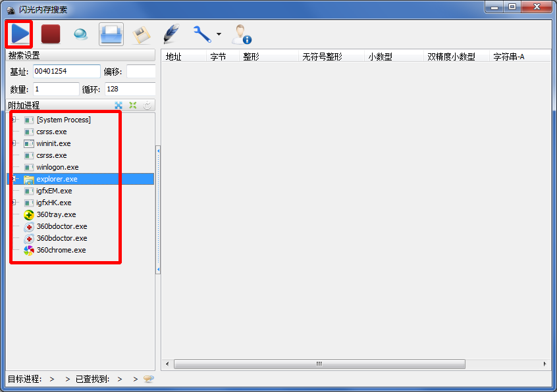Expand the wininit.exe tree node

14,143
